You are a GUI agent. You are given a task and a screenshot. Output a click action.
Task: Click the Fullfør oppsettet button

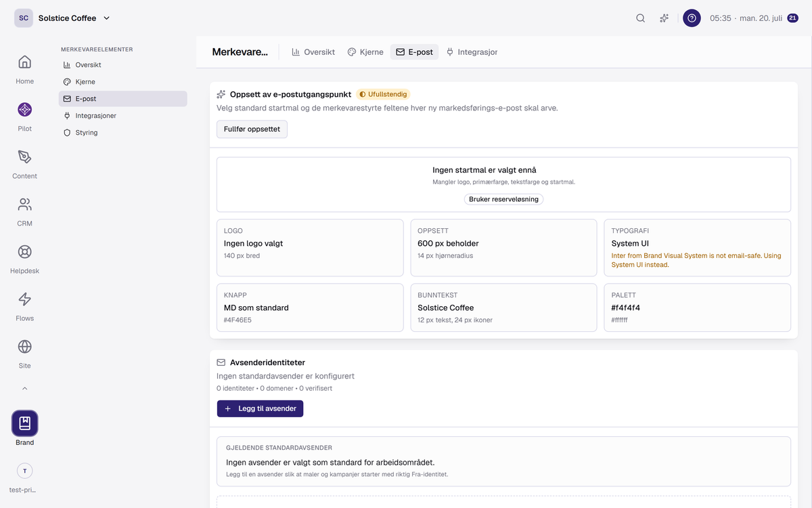252,129
